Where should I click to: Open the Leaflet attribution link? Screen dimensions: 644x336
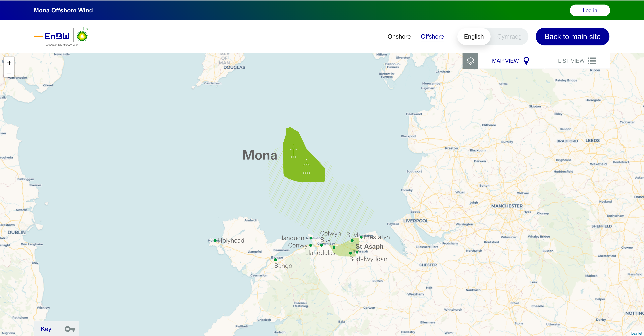coord(636,333)
